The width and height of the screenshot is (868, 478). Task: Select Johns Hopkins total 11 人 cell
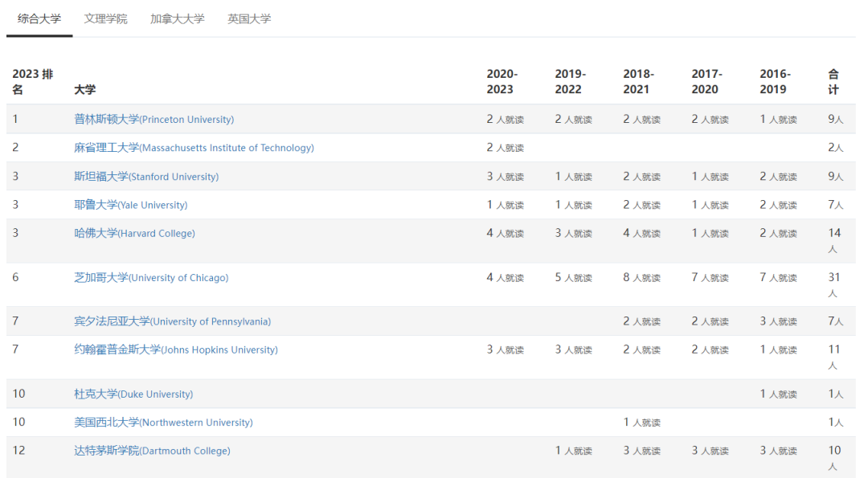tap(834, 357)
